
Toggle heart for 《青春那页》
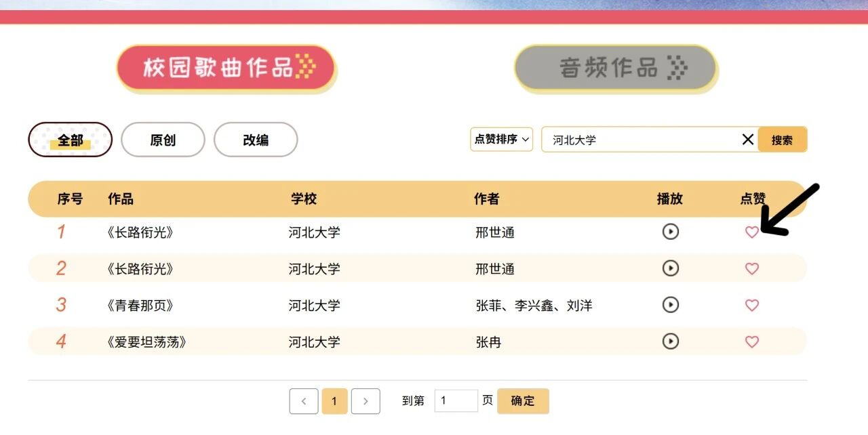(751, 306)
